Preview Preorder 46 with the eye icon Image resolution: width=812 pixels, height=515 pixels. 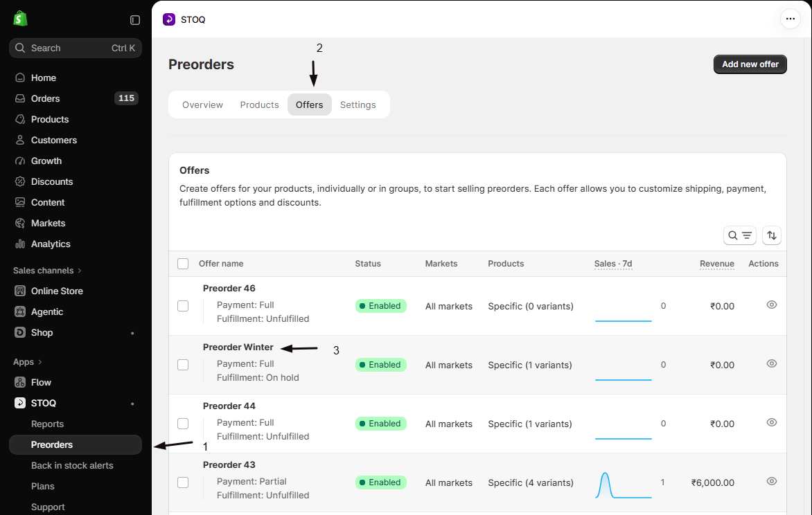(x=771, y=305)
